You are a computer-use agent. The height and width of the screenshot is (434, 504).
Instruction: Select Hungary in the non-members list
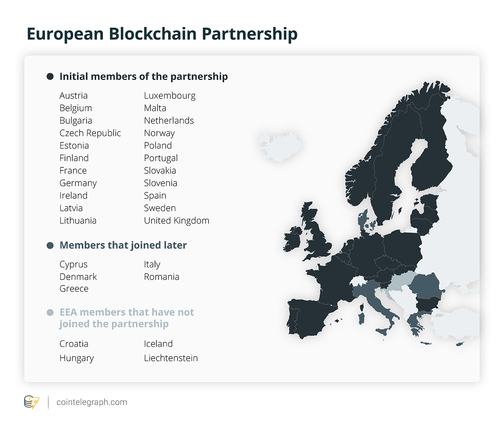(76, 358)
